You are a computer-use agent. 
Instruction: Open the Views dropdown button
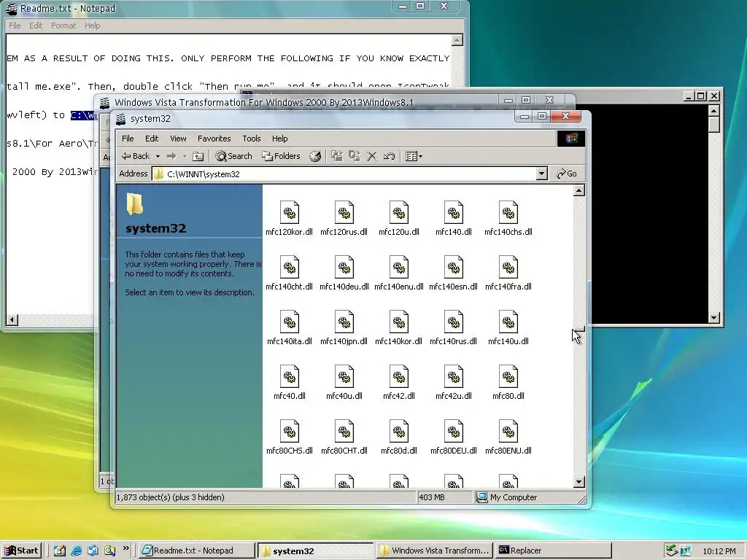(x=414, y=156)
